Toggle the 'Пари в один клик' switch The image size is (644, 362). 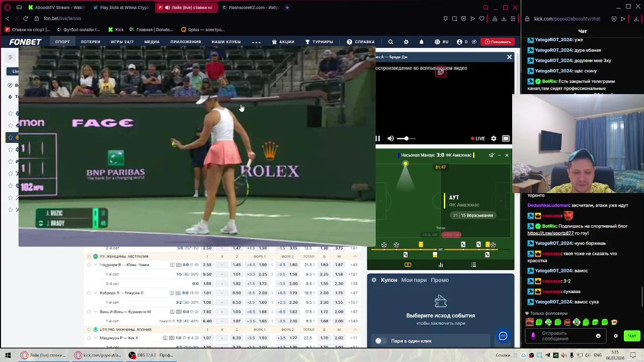click(382, 341)
